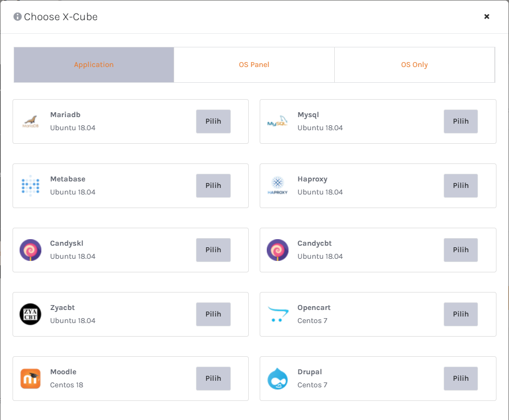The height and width of the screenshot is (420, 509).
Task: Click Centos 7 under Opencart
Action: pyautogui.click(x=312, y=321)
